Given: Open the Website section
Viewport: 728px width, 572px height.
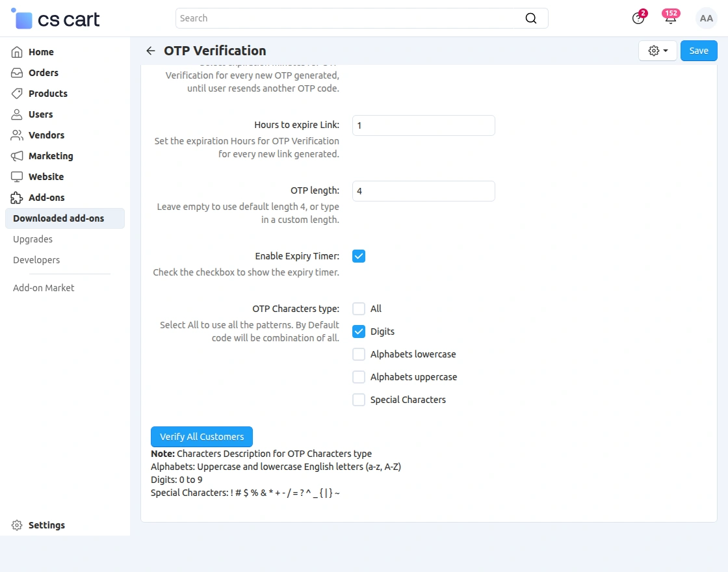Looking at the screenshot, I should click(45, 177).
